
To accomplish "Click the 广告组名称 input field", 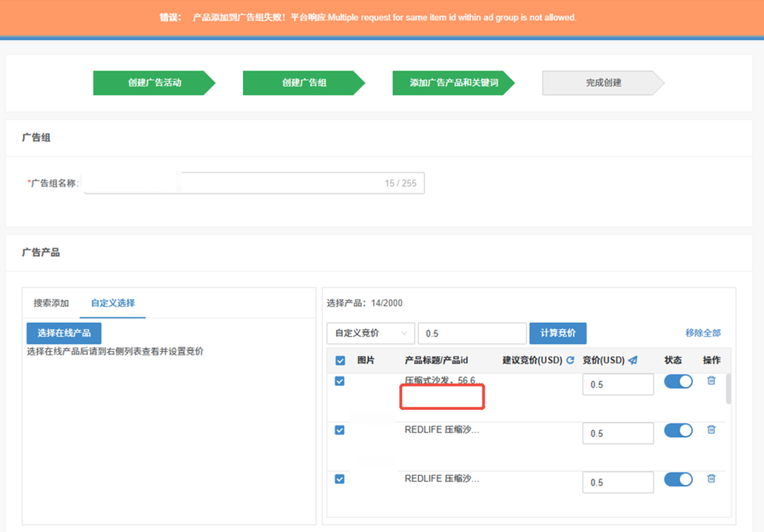I will coord(254,183).
